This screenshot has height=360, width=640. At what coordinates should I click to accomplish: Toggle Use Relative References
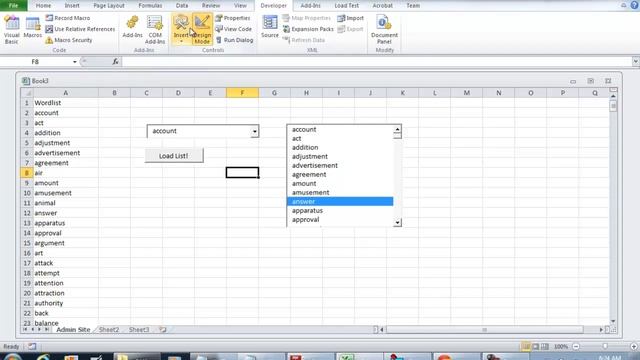click(80, 29)
